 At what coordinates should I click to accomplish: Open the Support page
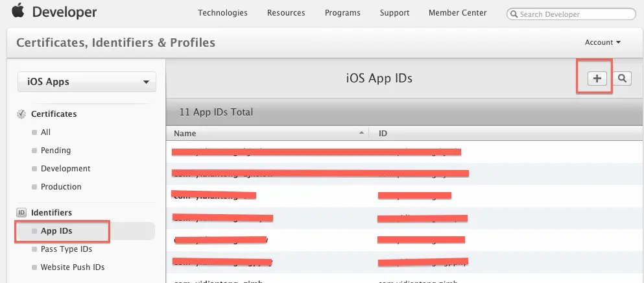tap(394, 13)
